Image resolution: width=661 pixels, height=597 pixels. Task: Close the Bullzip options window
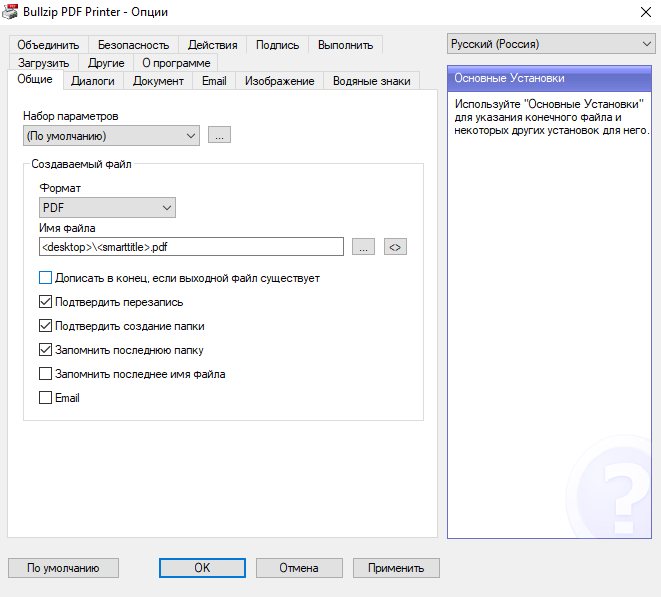click(x=645, y=12)
